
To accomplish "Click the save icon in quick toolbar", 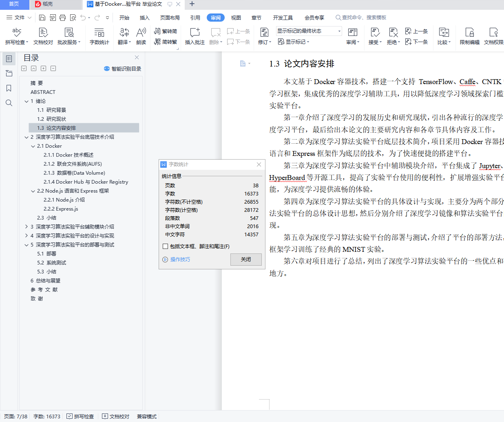I will 42,18.
